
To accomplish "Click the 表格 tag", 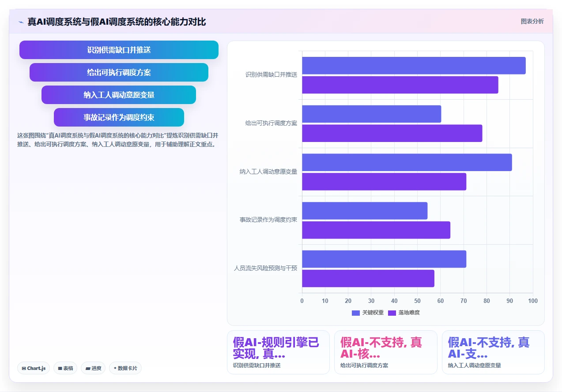I will pyautogui.click(x=65, y=368).
